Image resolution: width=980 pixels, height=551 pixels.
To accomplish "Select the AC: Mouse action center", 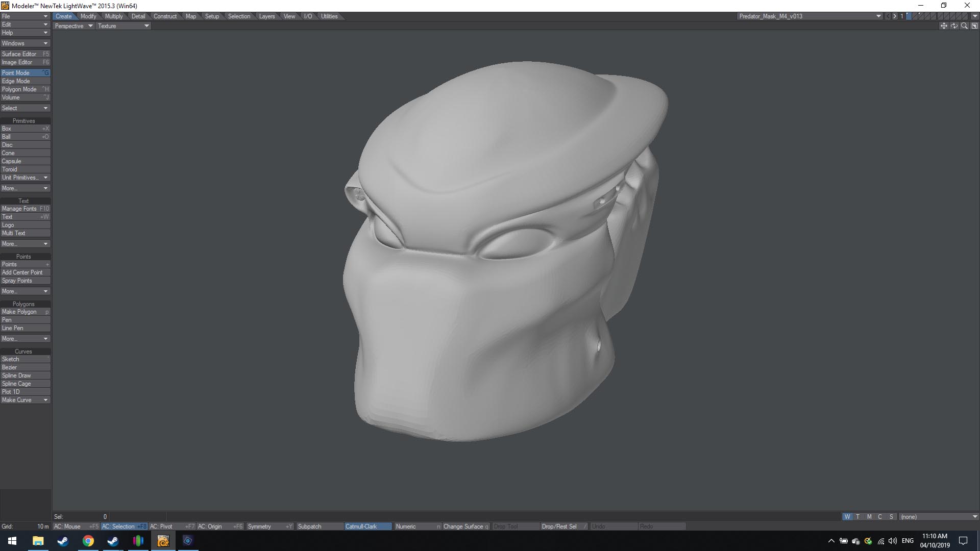I will [77, 527].
